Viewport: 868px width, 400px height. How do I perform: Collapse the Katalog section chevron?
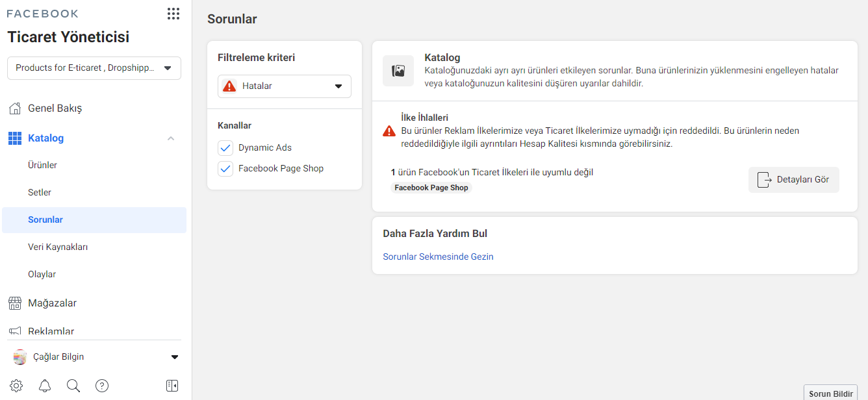pyautogui.click(x=171, y=138)
